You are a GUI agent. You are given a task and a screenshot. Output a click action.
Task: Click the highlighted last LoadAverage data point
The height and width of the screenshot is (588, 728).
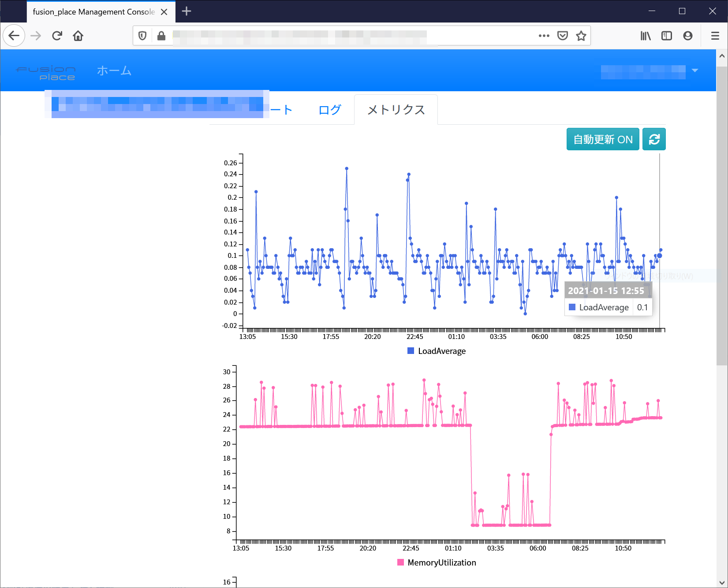660,256
